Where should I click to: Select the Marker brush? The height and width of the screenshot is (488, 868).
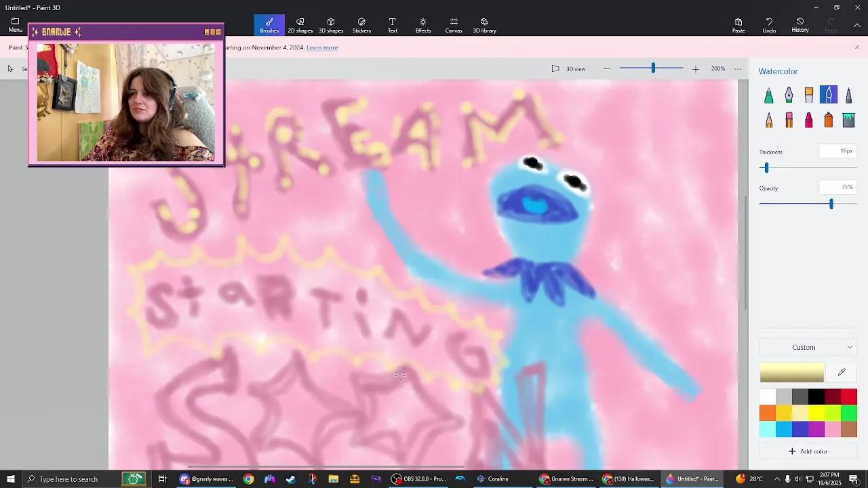(768, 96)
